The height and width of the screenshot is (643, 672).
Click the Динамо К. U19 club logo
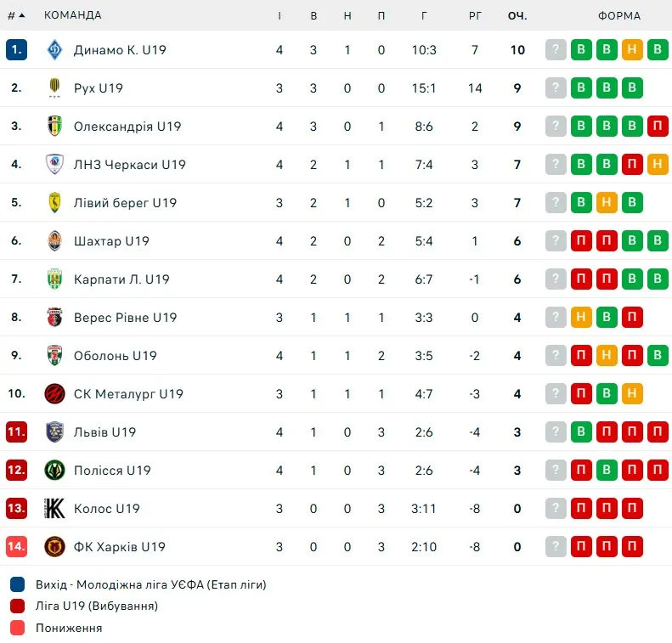[x=54, y=50]
